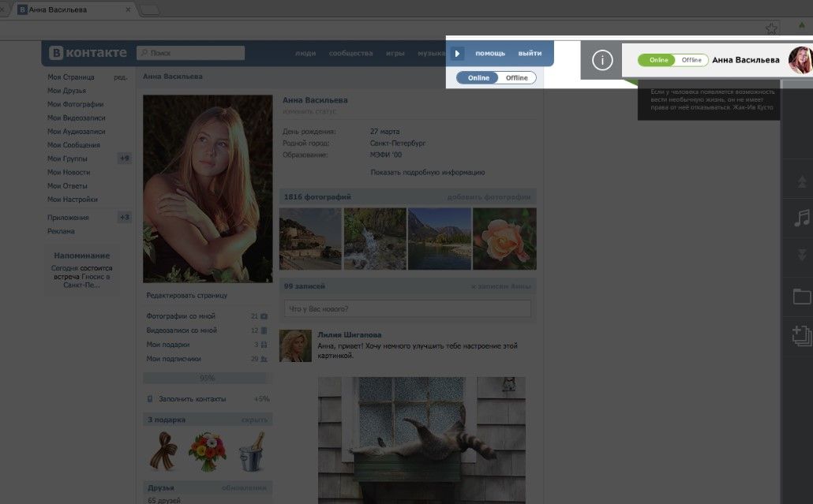Viewport: 813px width, 504px height.
Task: Click the double down-arrow icon in the dark sidebar
Action: point(802,254)
